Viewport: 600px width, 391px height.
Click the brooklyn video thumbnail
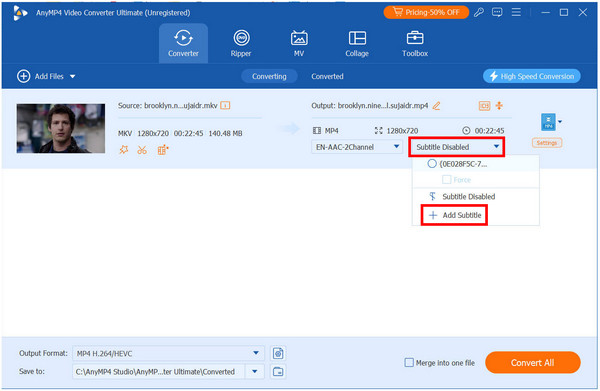pos(61,128)
